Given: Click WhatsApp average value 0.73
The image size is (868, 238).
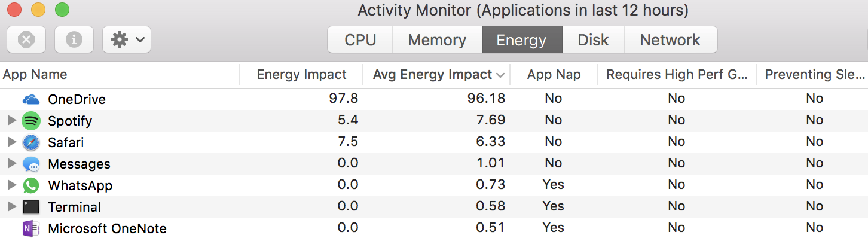Looking at the screenshot, I should [490, 184].
